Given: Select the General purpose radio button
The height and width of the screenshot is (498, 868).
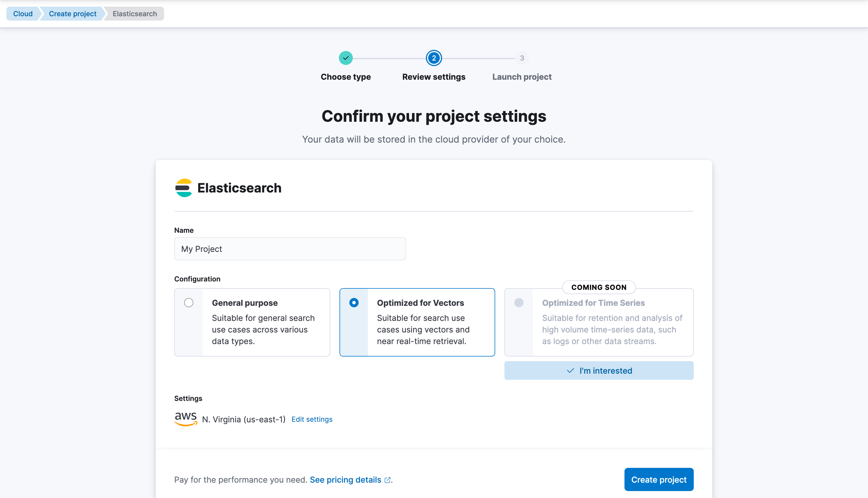Looking at the screenshot, I should coord(189,303).
